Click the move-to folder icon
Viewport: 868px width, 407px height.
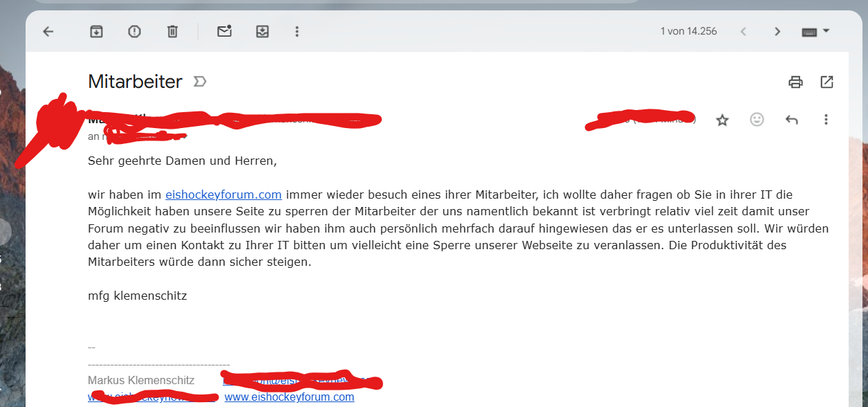pos(262,31)
